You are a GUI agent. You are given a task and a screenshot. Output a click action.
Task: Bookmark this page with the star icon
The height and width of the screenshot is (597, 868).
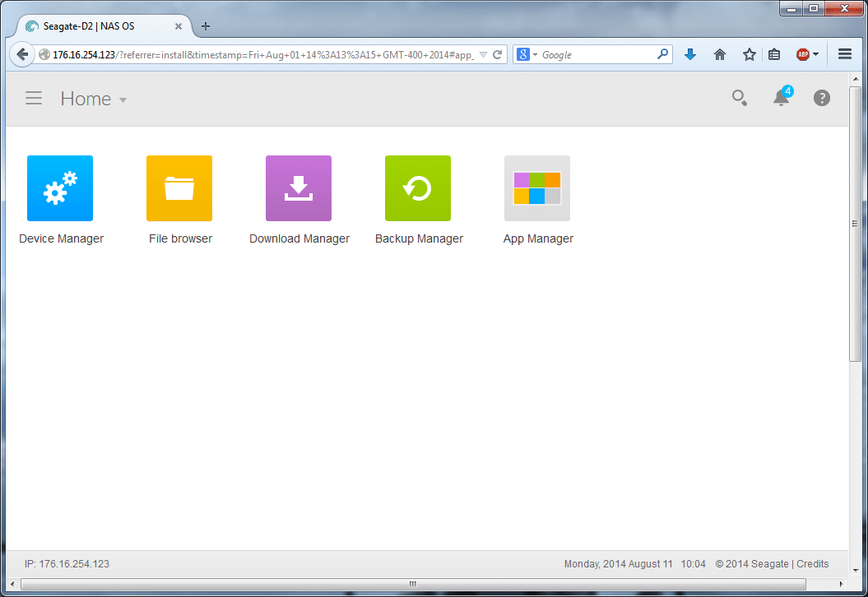tap(749, 54)
